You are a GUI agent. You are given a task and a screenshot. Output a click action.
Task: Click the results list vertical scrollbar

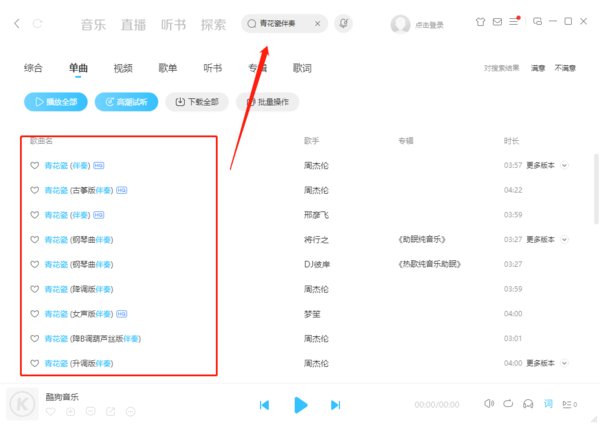pos(596,189)
